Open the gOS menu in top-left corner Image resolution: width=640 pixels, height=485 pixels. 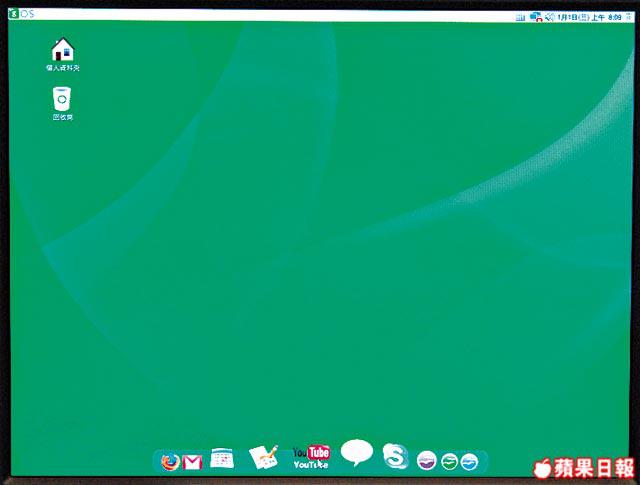pyautogui.click(x=20, y=14)
